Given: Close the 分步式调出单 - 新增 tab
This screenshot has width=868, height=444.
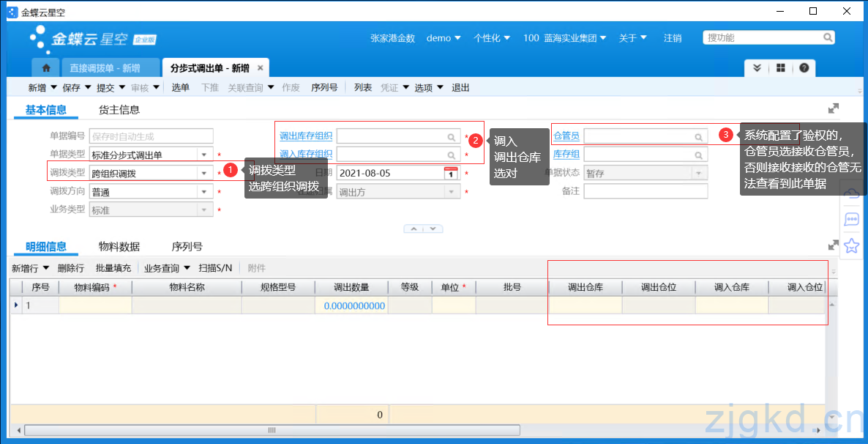Looking at the screenshot, I should [260, 68].
